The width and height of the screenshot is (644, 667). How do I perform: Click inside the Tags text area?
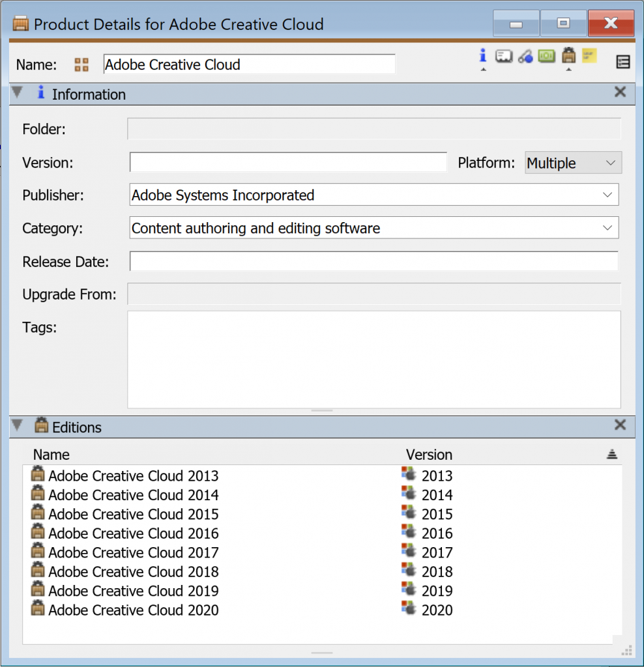coord(373,360)
